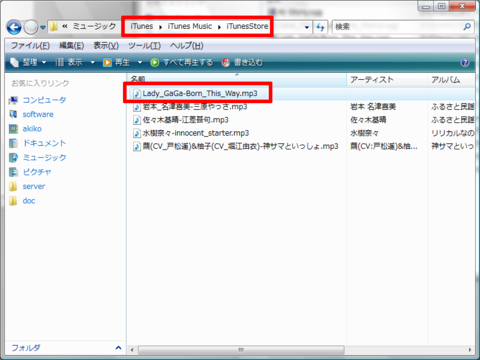Open the address bar history dropdown
Image resolution: width=480 pixels, height=360 pixels.
tap(307, 27)
